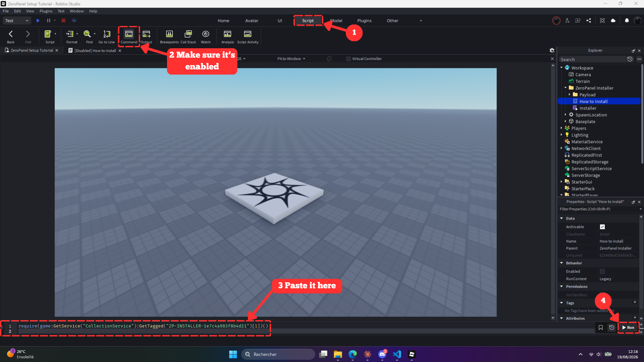Click the Find magnifier icon
This screenshot has width=644, height=362.
(87, 34)
